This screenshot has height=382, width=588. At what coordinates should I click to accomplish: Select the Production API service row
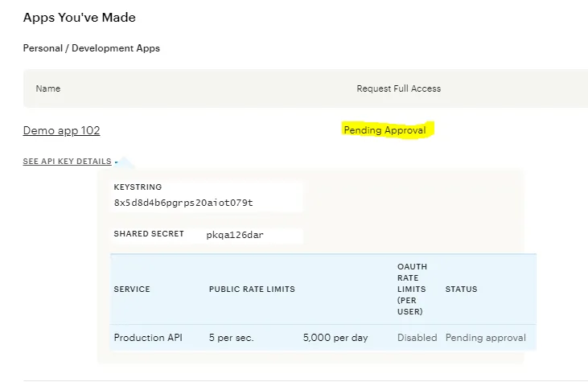tap(148, 338)
